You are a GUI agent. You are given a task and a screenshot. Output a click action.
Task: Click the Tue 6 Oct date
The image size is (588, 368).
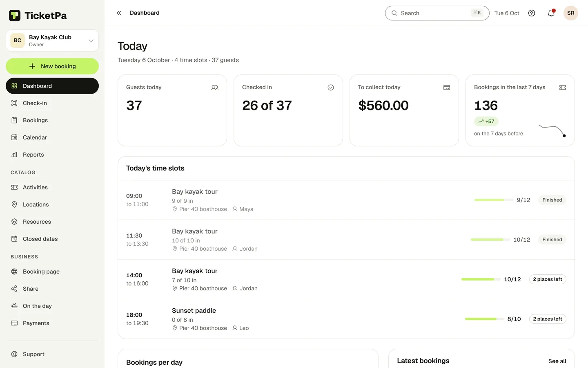507,13
